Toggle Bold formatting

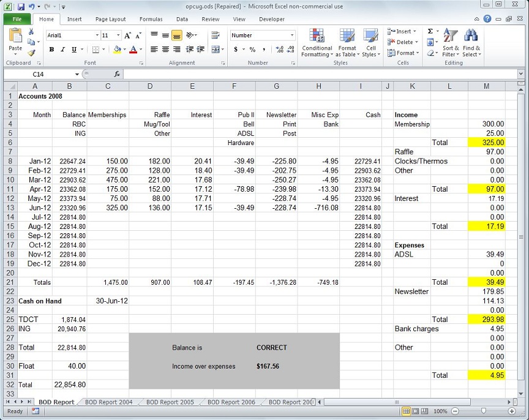click(x=51, y=50)
